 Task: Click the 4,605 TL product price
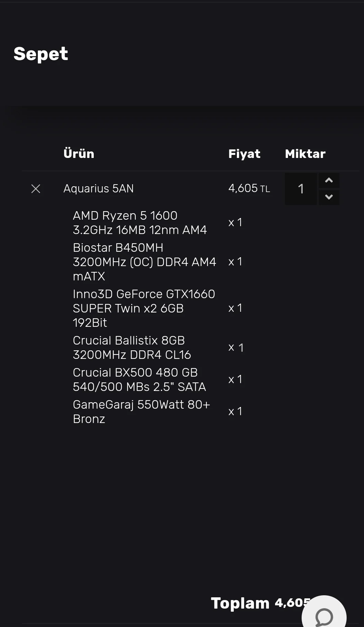point(249,188)
